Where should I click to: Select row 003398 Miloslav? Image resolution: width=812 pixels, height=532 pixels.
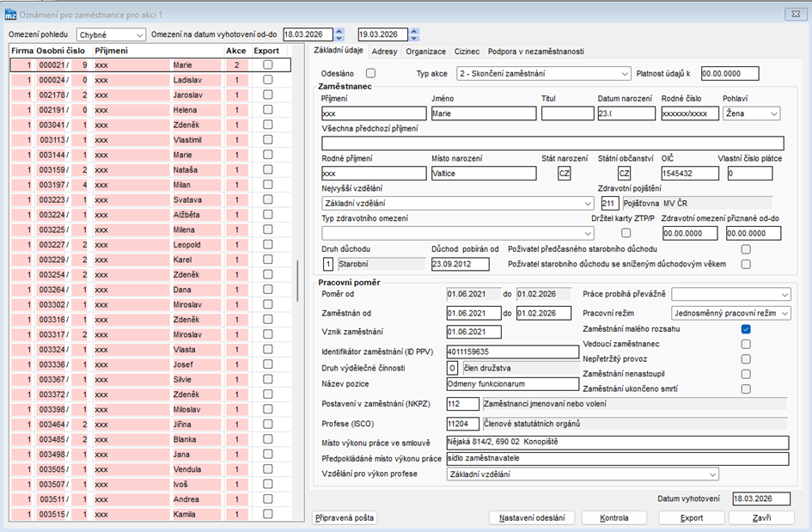[x=150, y=409]
